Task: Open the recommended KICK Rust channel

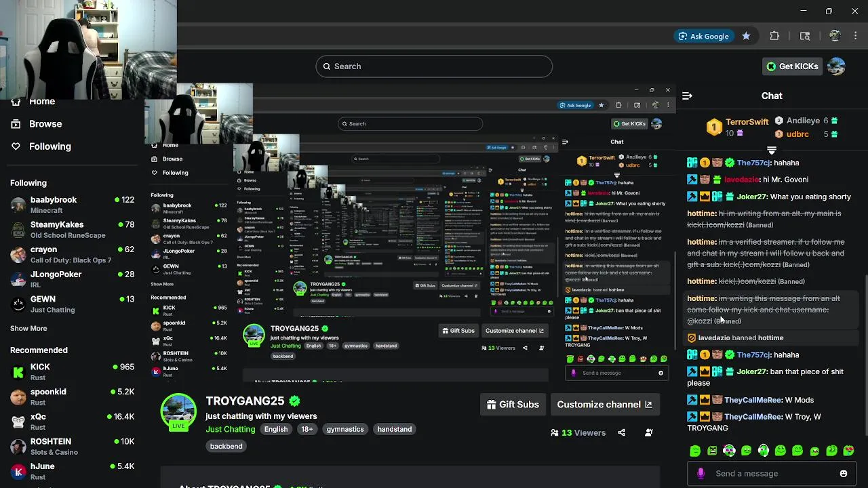Action: [x=72, y=371]
